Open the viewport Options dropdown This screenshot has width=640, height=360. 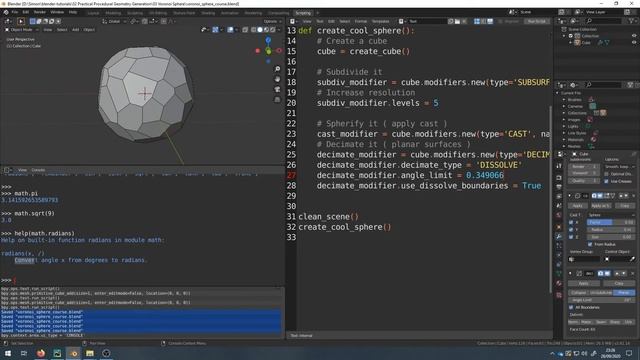pos(272,21)
